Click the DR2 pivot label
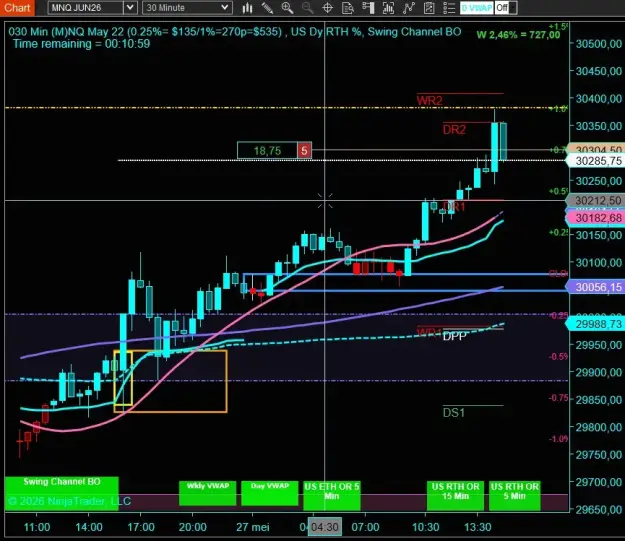This screenshot has height=541, width=625. (454, 130)
